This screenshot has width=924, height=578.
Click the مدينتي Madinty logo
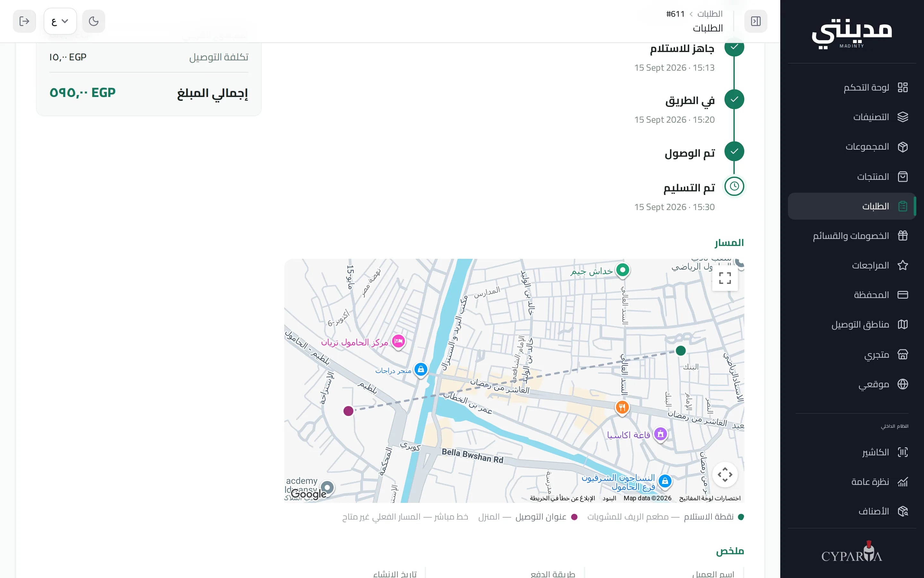pyautogui.click(x=852, y=34)
